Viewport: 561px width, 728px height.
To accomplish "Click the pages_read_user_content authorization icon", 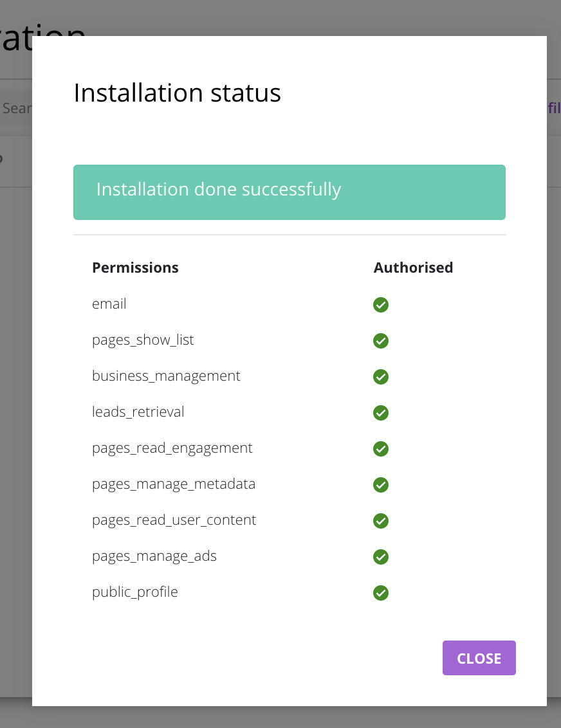I will pyautogui.click(x=380, y=521).
